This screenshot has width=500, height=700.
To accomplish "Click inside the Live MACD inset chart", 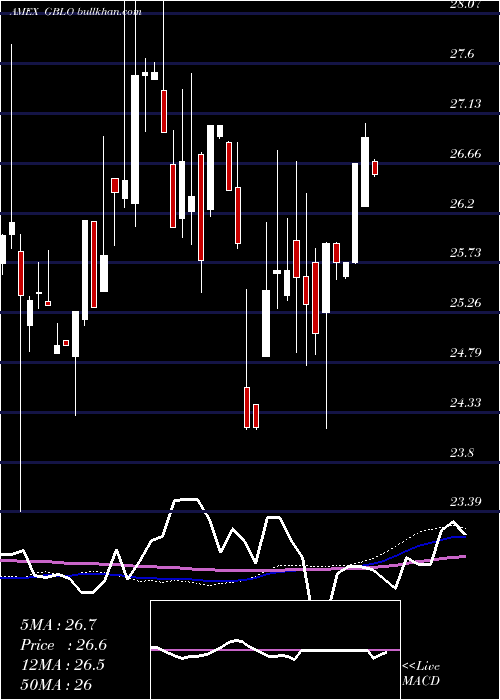I will click(275, 650).
